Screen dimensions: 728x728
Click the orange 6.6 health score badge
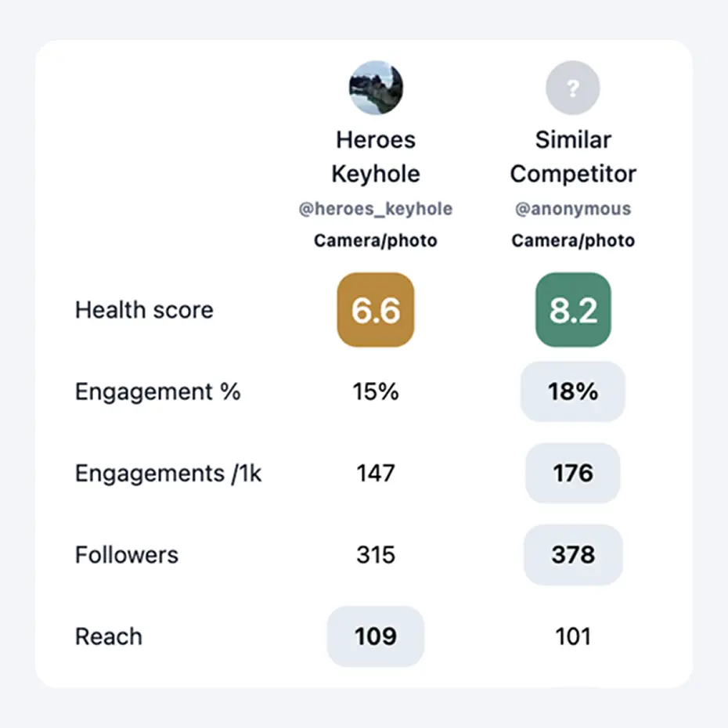coord(376,310)
